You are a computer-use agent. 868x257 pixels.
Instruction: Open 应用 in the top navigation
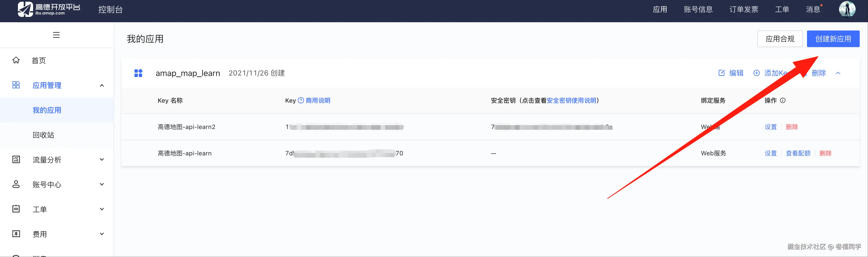660,9
